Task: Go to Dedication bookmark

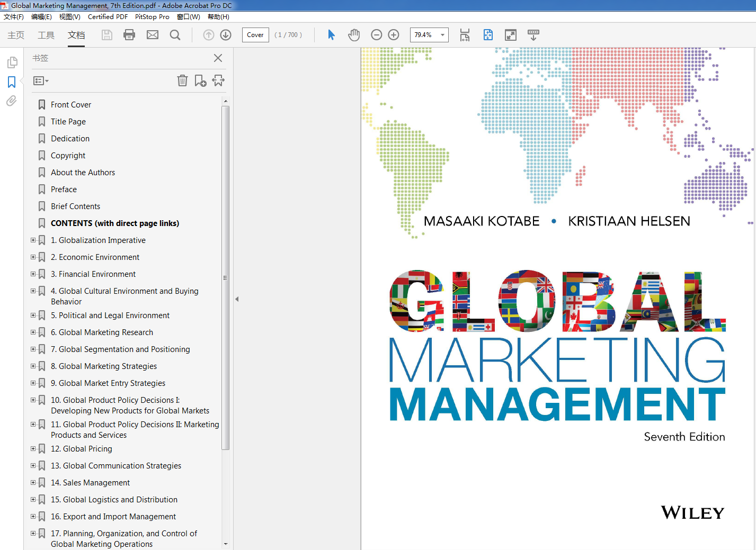Action: click(x=70, y=139)
